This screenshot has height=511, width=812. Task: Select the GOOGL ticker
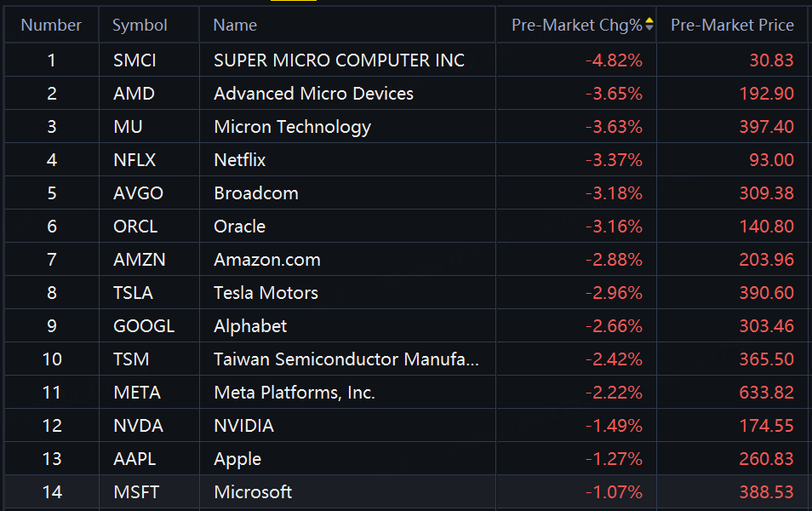pos(144,326)
